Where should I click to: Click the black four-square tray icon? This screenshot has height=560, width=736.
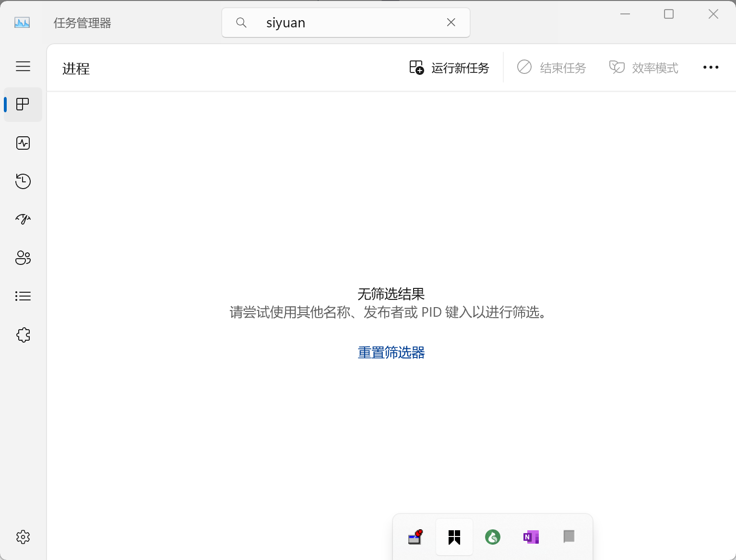tap(454, 537)
